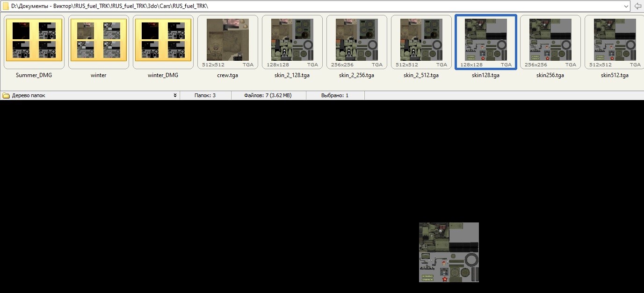Open the winter_DMG folder thumbnail
Screen dimensions: 644x293
coord(163,42)
